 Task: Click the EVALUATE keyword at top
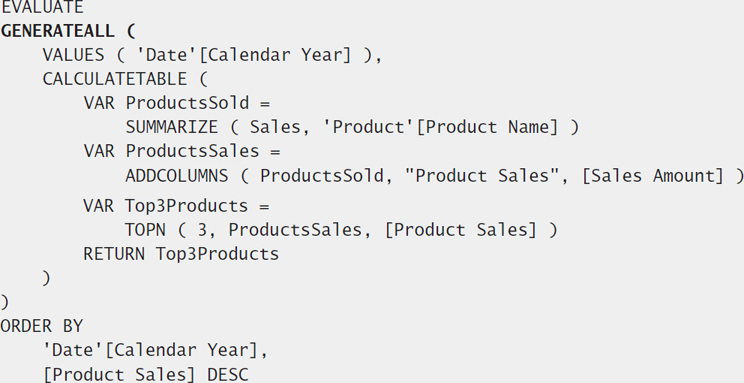click(42, 7)
